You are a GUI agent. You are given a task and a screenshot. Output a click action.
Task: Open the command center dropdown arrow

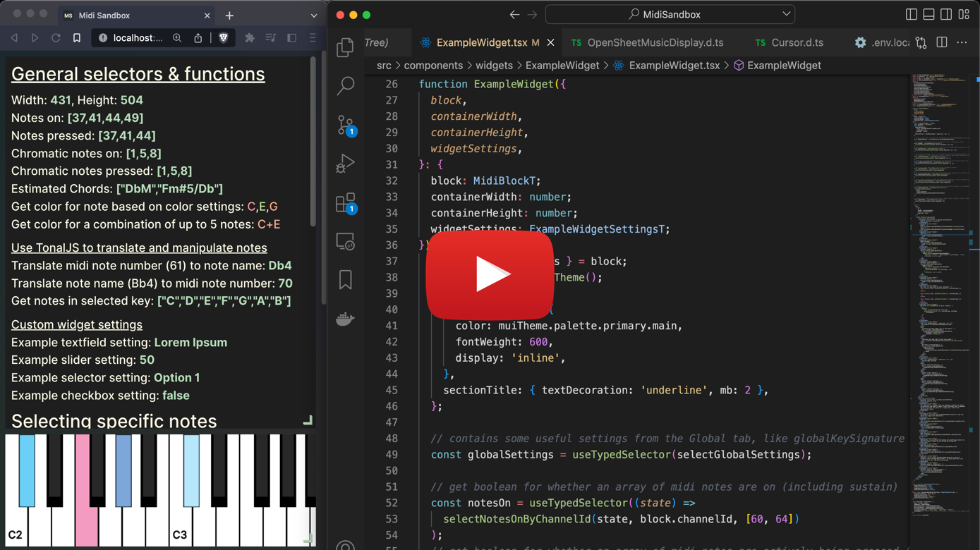click(x=786, y=14)
